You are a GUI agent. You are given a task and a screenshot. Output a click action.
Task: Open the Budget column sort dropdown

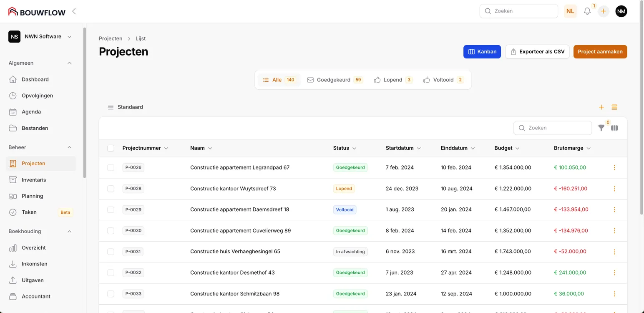pos(517,148)
